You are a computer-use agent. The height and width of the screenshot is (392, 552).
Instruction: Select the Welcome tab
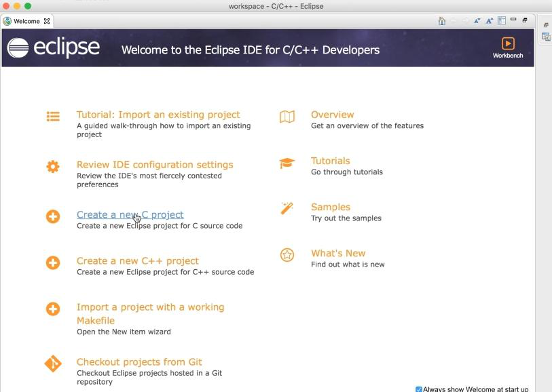tap(26, 21)
